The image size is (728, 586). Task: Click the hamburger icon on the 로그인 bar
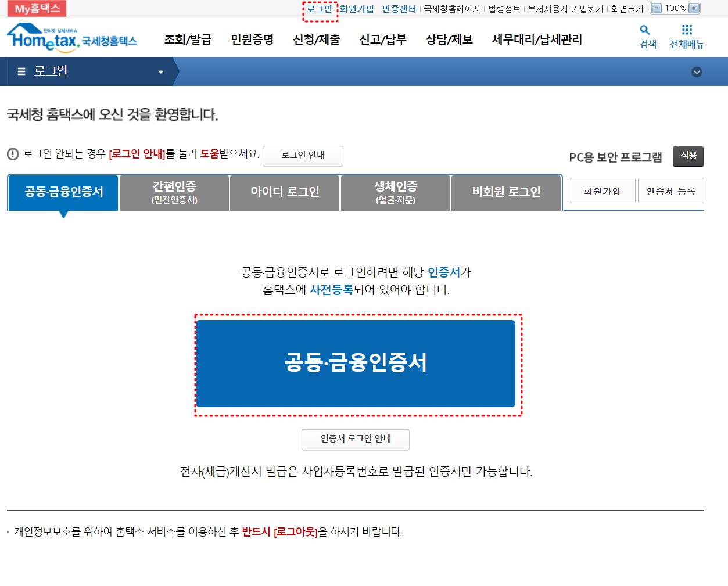21,71
